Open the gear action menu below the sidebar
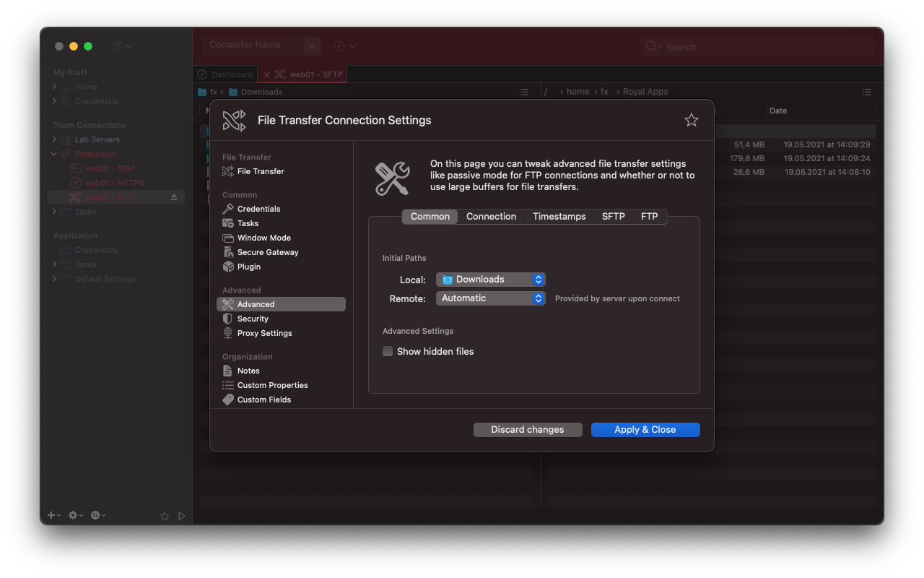The image size is (924, 578). click(73, 515)
